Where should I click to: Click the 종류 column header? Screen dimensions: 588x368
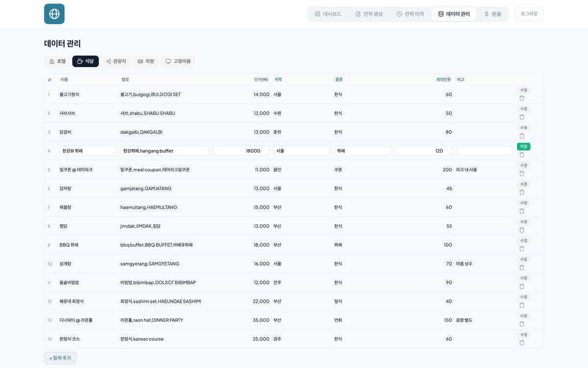tap(339, 79)
